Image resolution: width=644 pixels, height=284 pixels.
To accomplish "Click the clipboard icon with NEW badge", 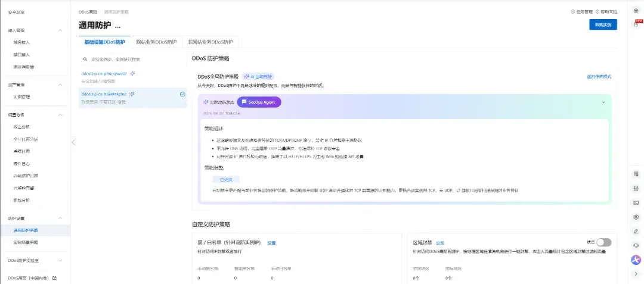I will click(x=636, y=24).
